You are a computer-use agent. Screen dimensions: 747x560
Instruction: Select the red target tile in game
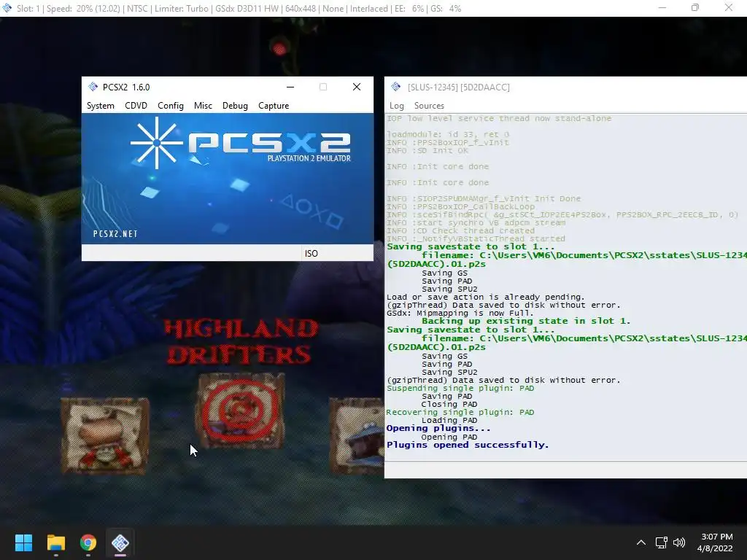(x=241, y=411)
